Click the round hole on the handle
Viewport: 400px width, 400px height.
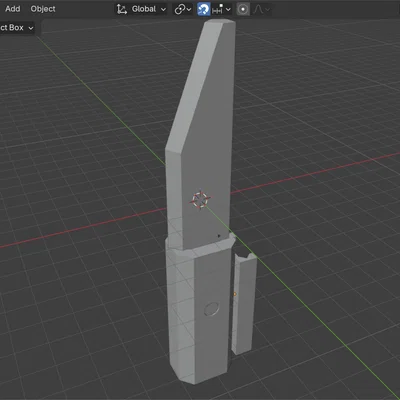212,309
